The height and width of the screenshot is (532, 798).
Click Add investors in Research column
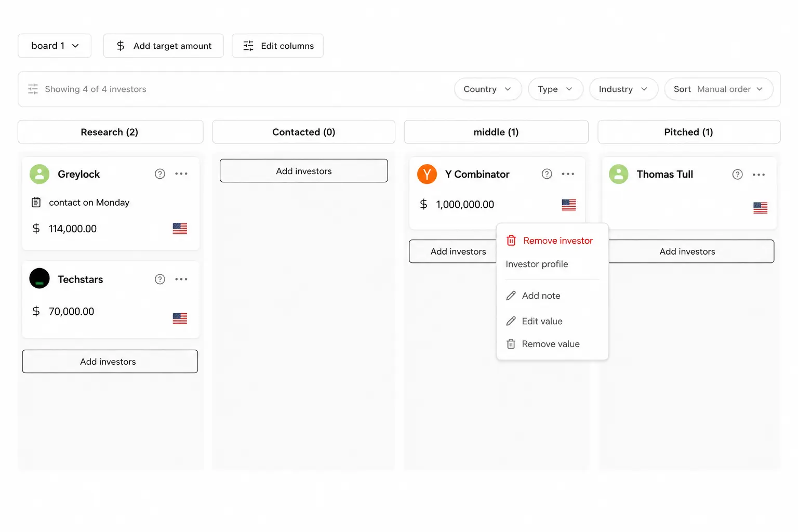point(110,362)
